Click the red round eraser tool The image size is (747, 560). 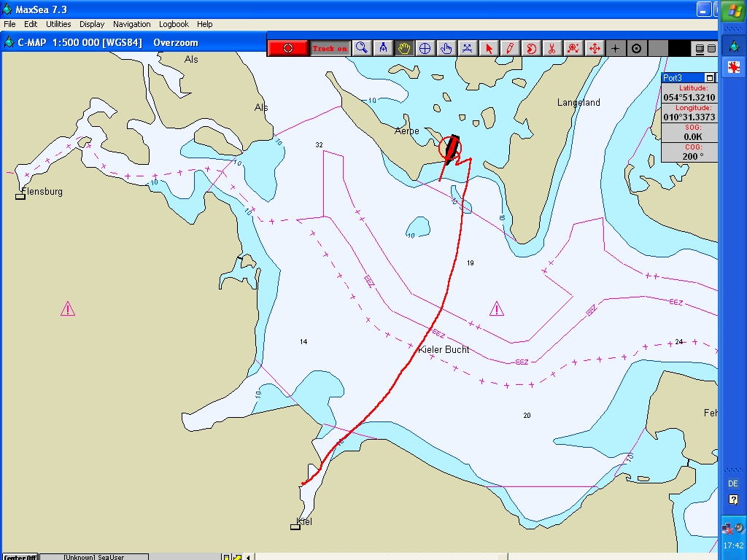531,48
